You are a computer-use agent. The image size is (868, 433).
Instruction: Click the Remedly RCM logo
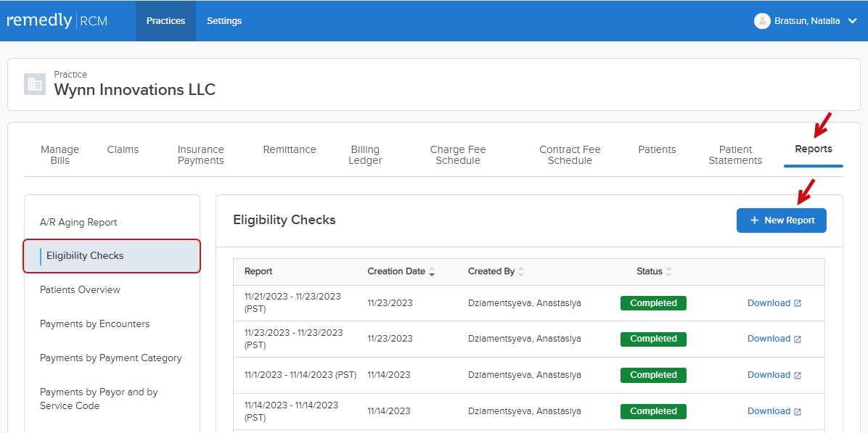(57, 21)
